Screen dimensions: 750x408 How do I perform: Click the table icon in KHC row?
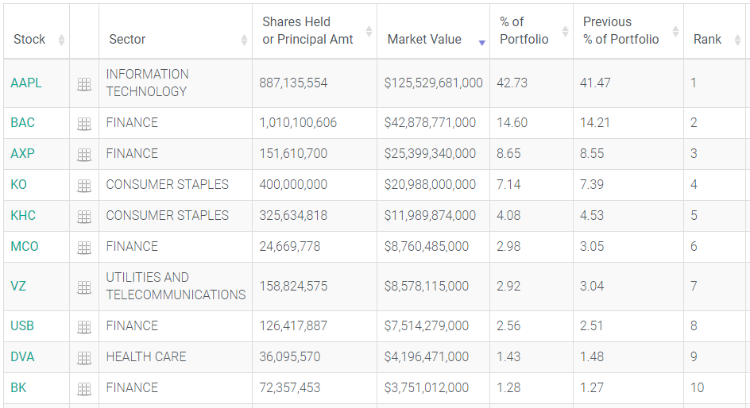click(x=84, y=217)
